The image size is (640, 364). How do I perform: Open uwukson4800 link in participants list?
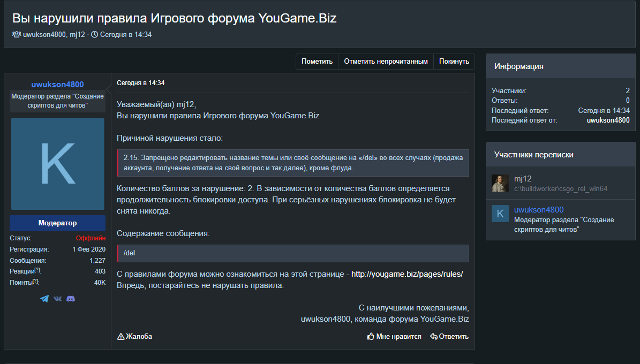tap(539, 210)
